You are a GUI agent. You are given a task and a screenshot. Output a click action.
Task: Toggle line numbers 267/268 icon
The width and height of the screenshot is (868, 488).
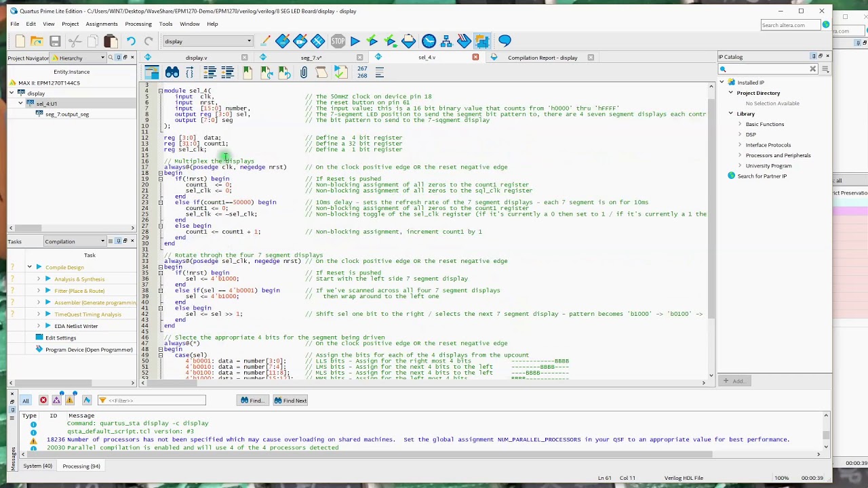362,72
